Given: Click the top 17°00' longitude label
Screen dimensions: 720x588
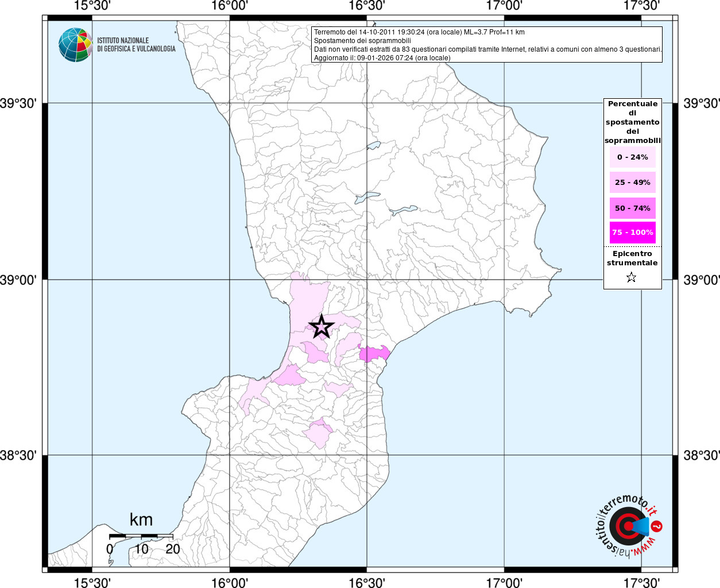Looking at the screenshot, I should pyautogui.click(x=504, y=6).
